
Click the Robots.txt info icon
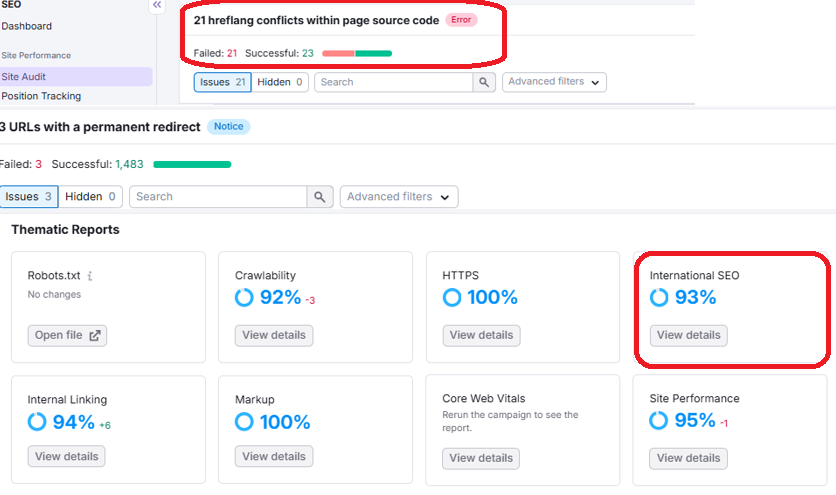coord(90,276)
